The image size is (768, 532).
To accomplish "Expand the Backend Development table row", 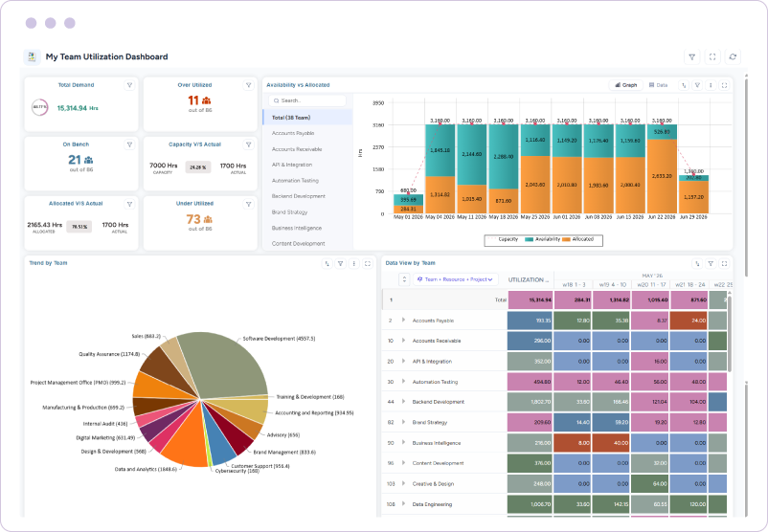I will pyautogui.click(x=403, y=401).
